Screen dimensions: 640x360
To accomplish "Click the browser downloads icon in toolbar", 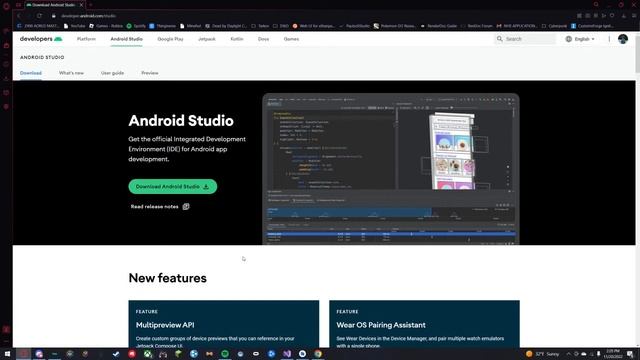I will point(624,16).
